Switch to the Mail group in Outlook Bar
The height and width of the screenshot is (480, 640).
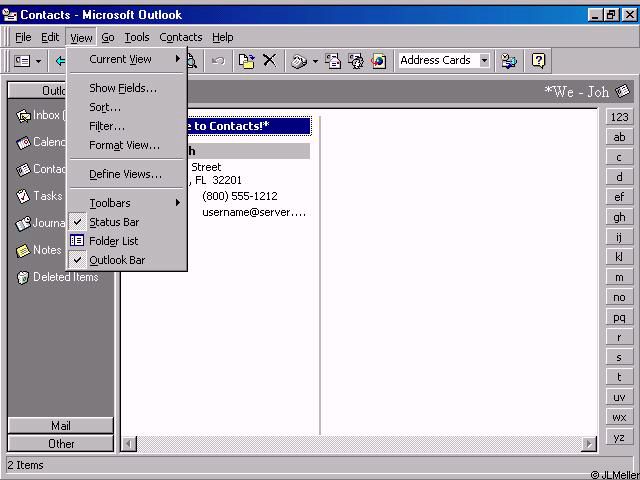60,426
